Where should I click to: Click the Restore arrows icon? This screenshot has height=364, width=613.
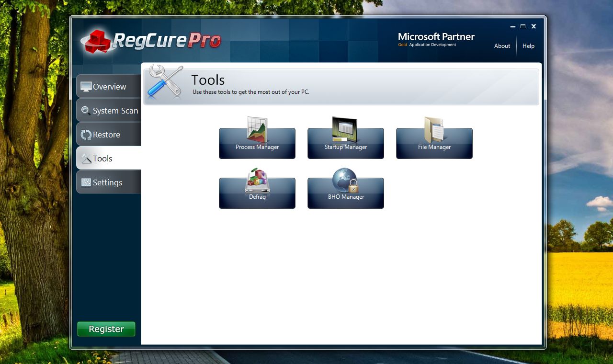coord(86,135)
